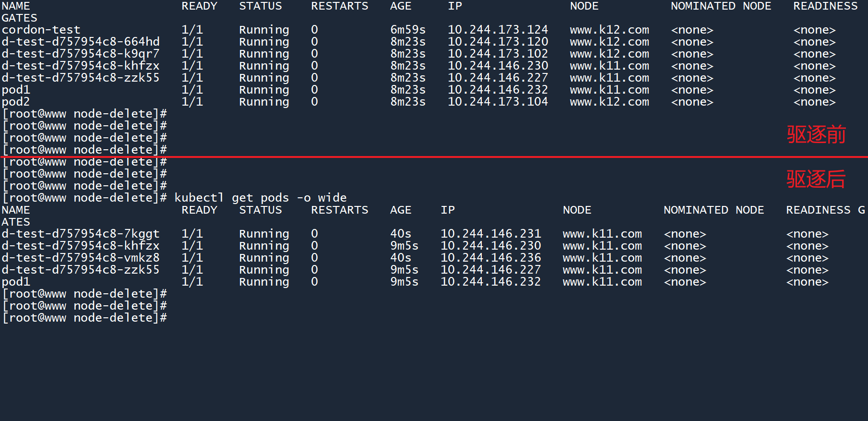The image size is (868, 421).
Task: Click the www.k12.com node of cordon-test
Action: tap(609, 30)
